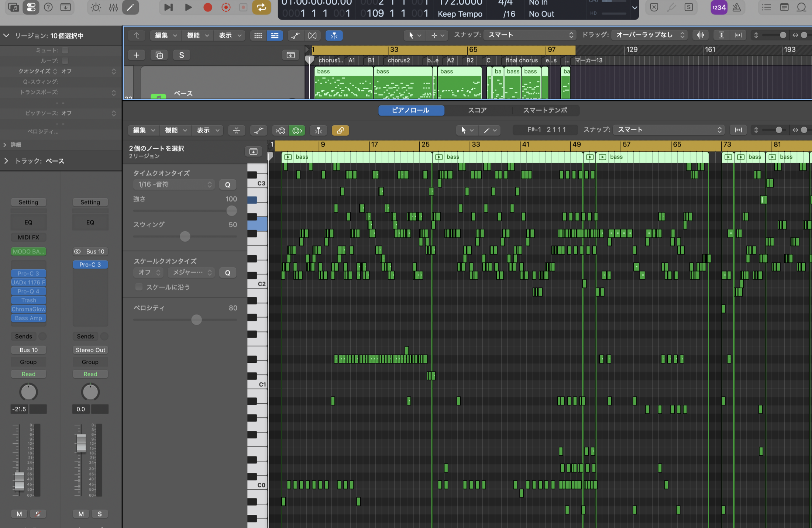Viewport: 812px width, 528px height.
Task: Toggle piano roll automation curve icon
Action: click(x=259, y=130)
